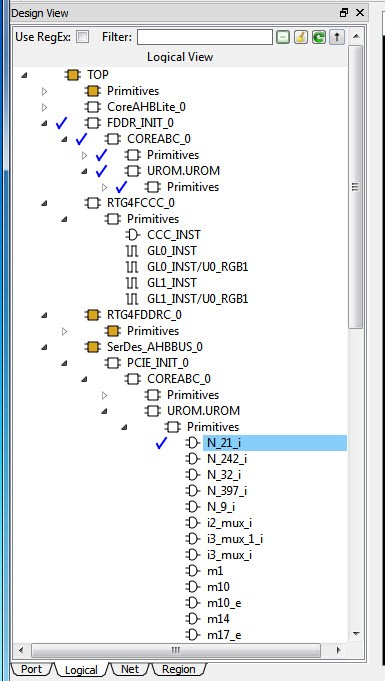Click the RTG4FDDRC_0 orange block icon

pos(93,314)
